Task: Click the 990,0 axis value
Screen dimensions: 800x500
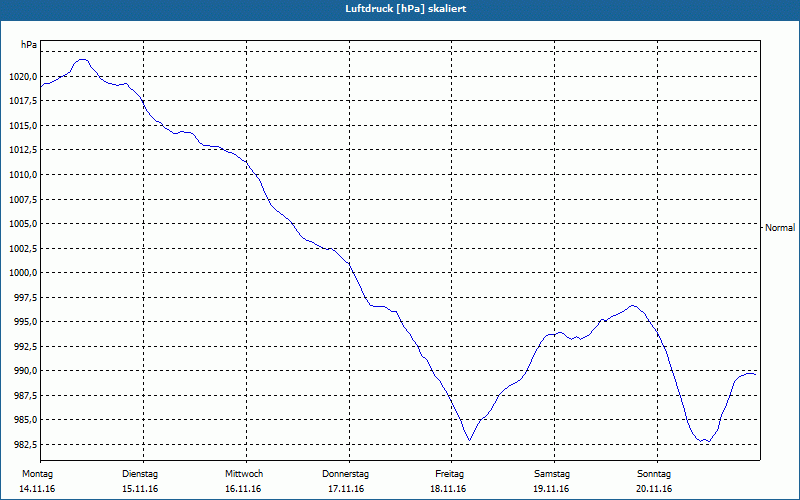Action: (25, 370)
